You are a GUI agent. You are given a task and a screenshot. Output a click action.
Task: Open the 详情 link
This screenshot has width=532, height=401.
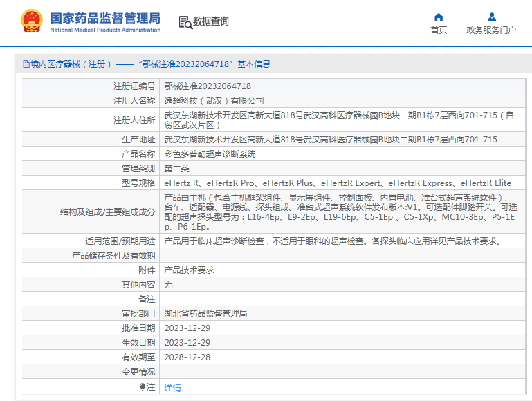173,387
